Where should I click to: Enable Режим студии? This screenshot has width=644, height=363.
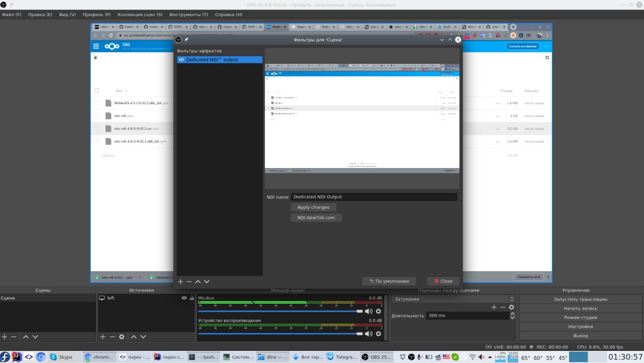(580, 317)
